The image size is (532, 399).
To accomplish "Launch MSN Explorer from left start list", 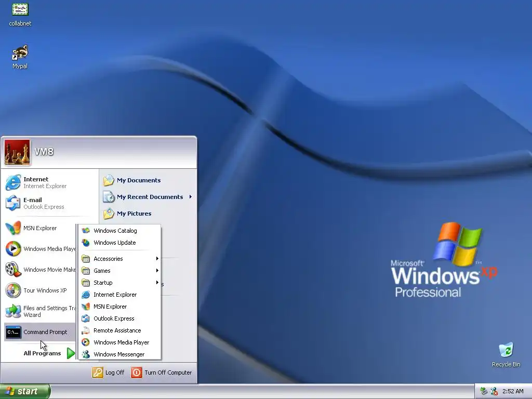I will (39, 228).
